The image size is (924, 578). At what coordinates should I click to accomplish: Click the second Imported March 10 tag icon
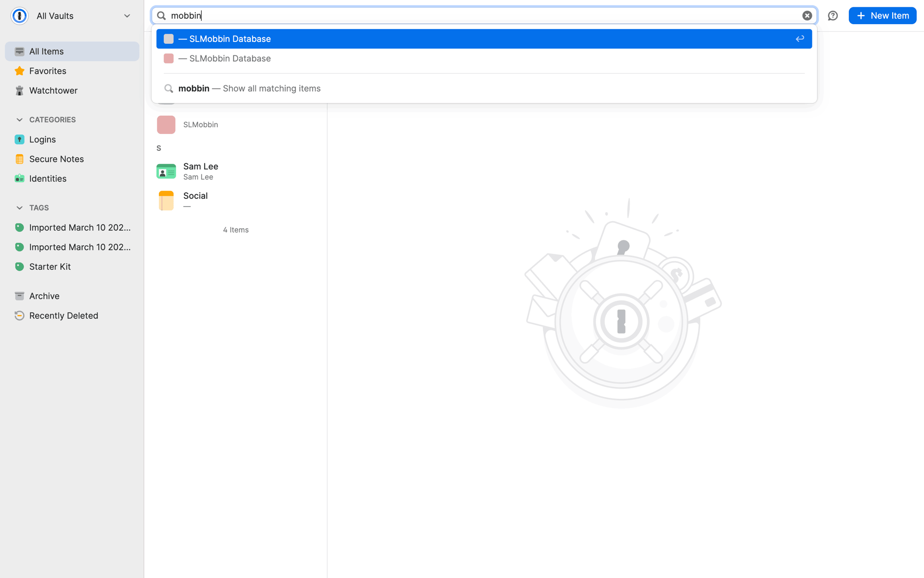click(19, 248)
